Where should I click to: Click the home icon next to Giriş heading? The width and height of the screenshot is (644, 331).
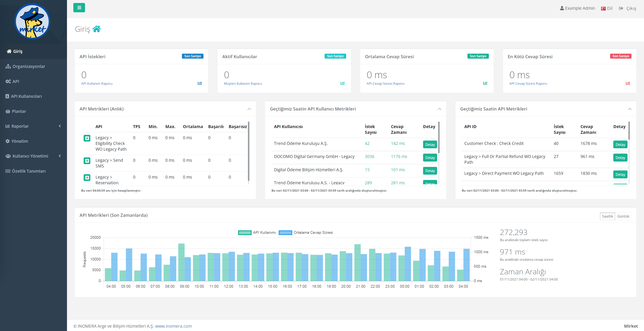97,29
